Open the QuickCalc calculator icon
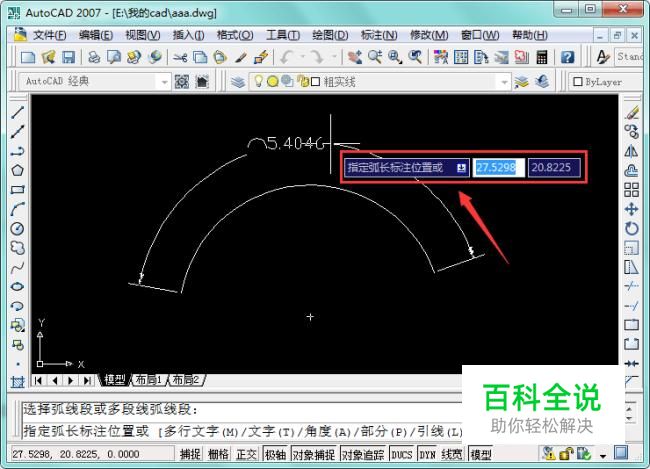Viewport: 650px width, 469px height. pyautogui.click(x=542, y=57)
